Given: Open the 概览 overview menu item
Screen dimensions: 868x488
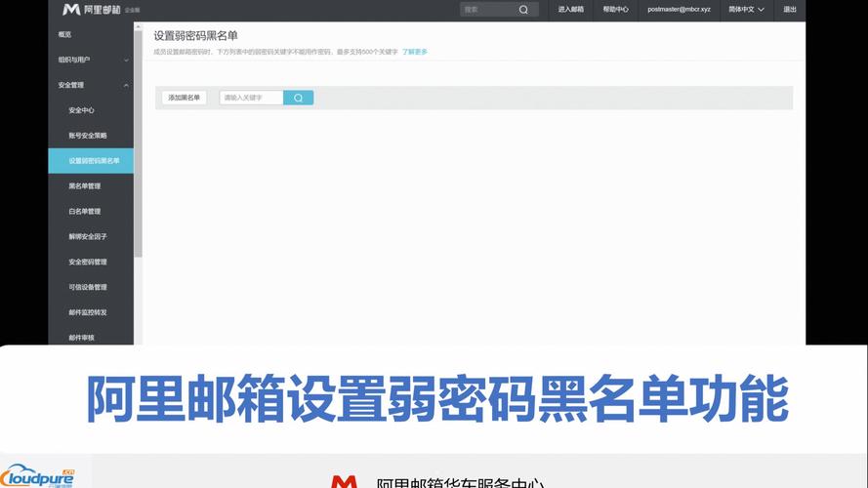Looking at the screenshot, I should pyautogui.click(x=64, y=34).
